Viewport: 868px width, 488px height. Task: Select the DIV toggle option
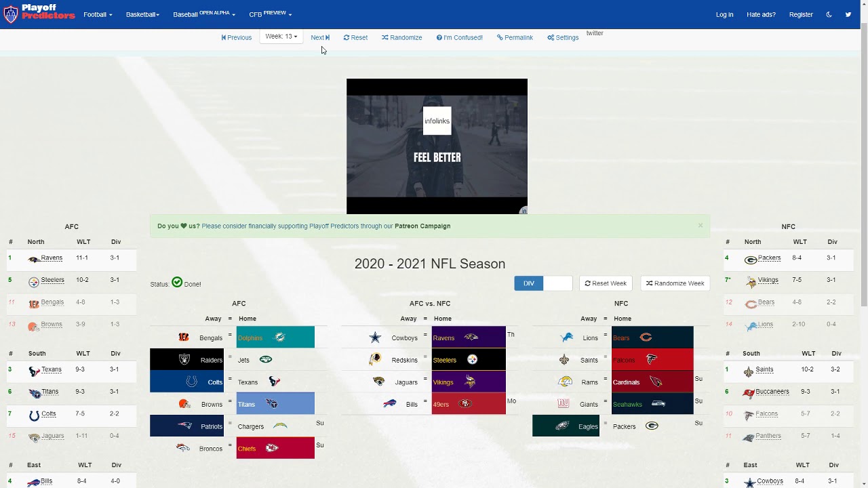529,283
